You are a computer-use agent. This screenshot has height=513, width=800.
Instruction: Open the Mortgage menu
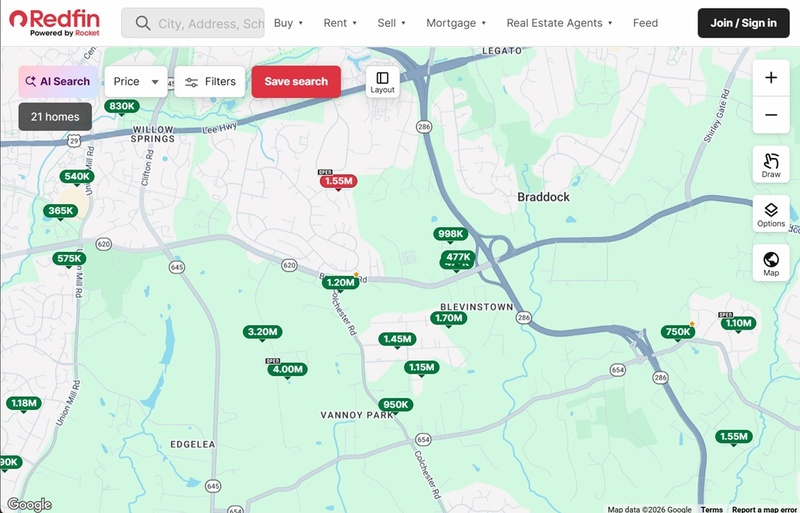point(456,23)
